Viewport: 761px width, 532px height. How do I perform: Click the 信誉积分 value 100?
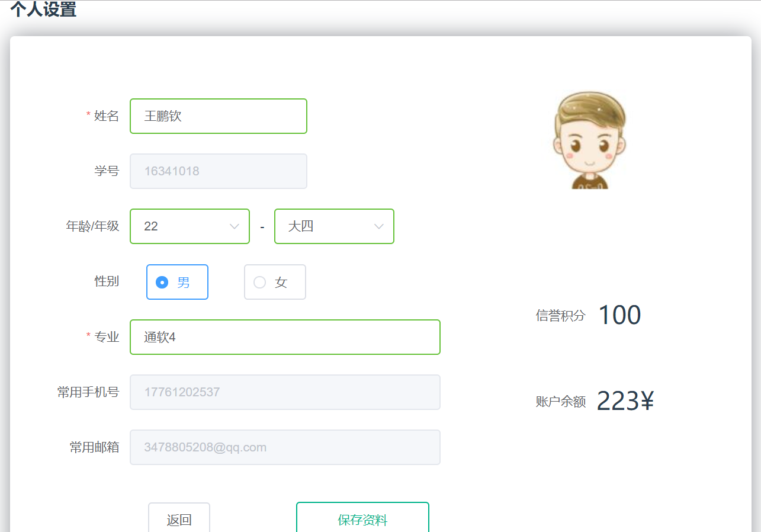coord(619,315)
